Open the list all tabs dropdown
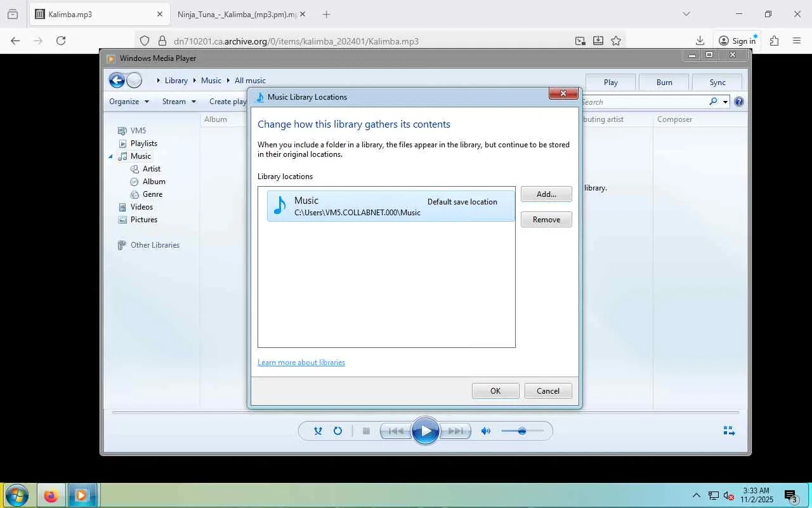The height and width of the screenshot is (508, 812). 686,14
